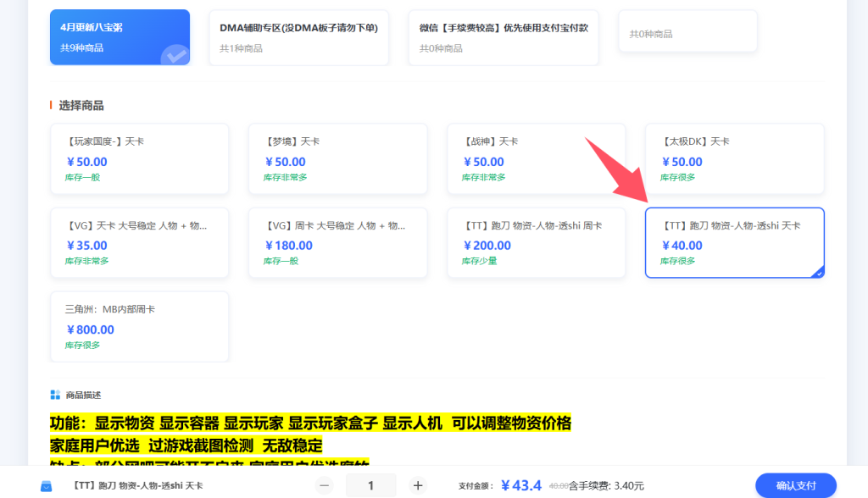Click the checkmark badge on 4月更新八宝粥
868x498 pixels.
pos(176,55)
